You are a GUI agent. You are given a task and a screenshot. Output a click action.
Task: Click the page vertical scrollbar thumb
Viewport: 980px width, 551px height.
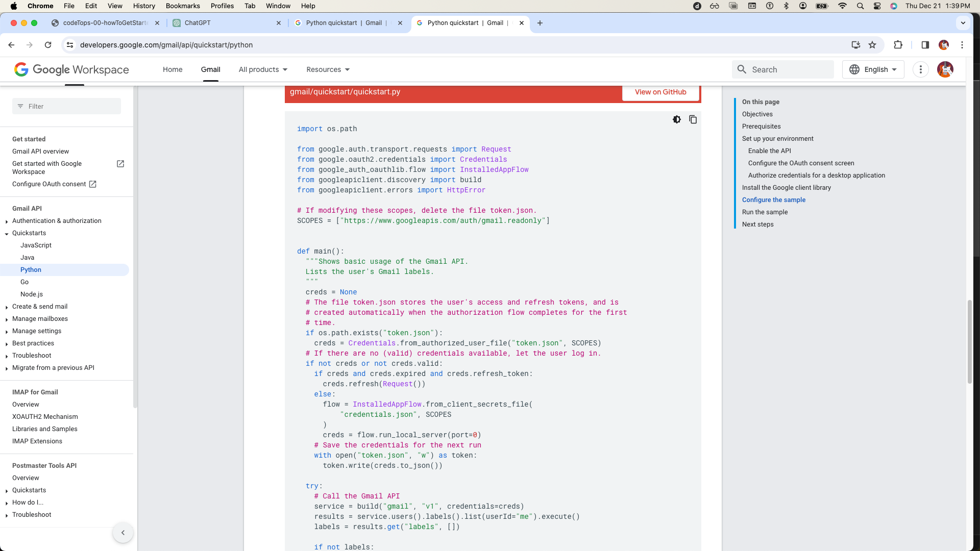tap(969, 342)
